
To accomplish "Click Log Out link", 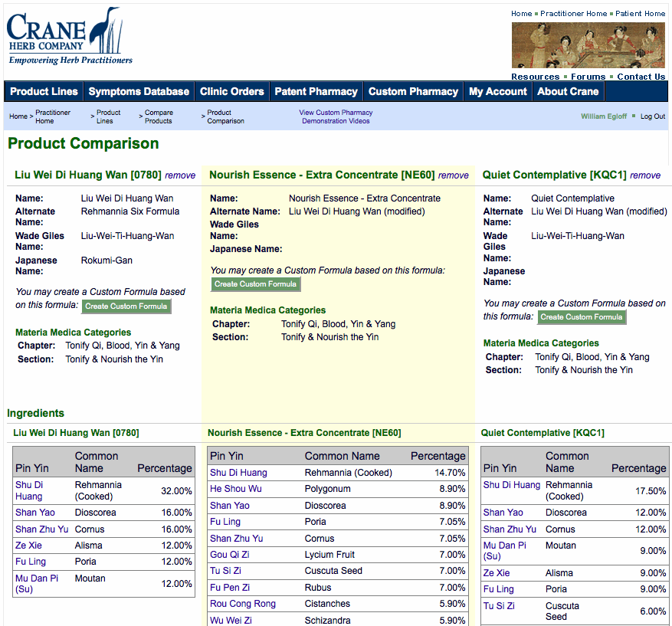I will pos(653,116).
